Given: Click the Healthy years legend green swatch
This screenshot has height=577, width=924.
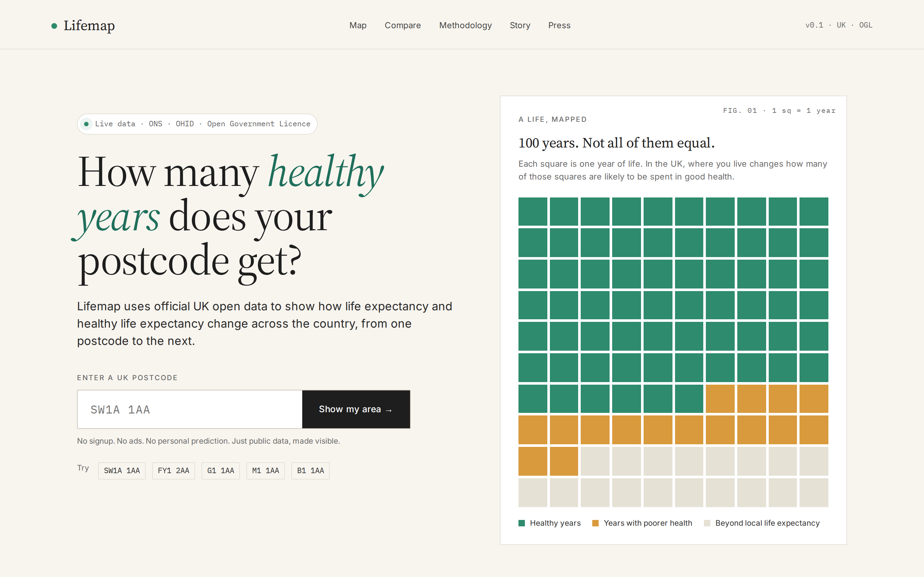Looking at the screenshot, I should 522,523.
